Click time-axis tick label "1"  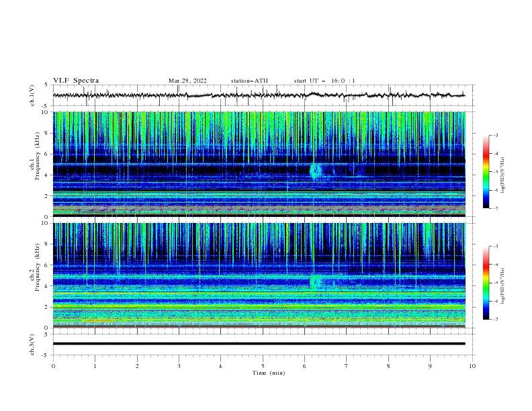click(x=95, y=366)
